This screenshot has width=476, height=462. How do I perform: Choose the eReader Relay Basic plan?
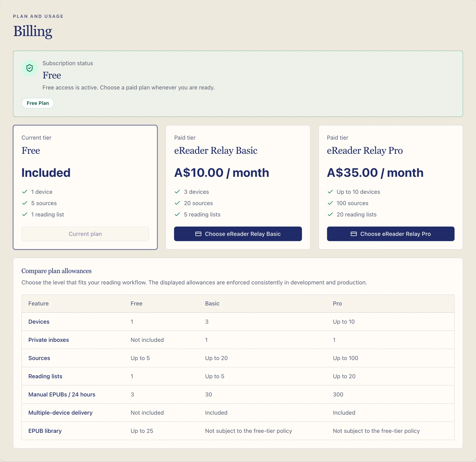[238, 234]
